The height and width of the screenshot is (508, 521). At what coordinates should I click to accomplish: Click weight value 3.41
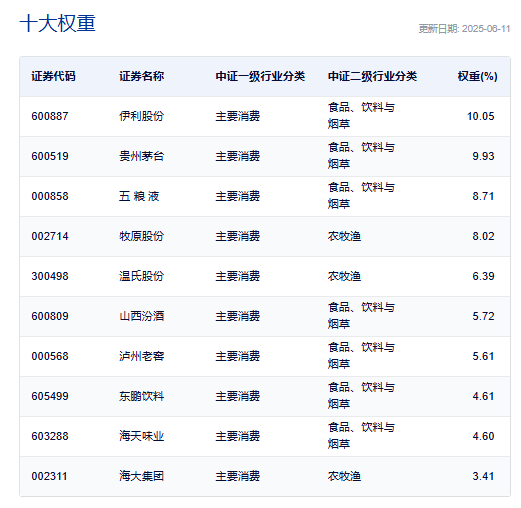[483, 476]
